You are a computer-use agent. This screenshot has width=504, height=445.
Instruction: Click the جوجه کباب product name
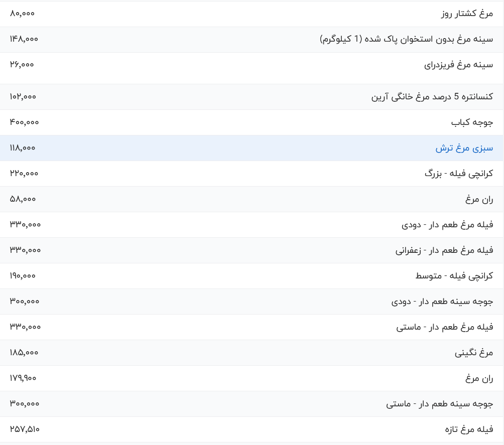pyautogui.click(x=472, y=122)
